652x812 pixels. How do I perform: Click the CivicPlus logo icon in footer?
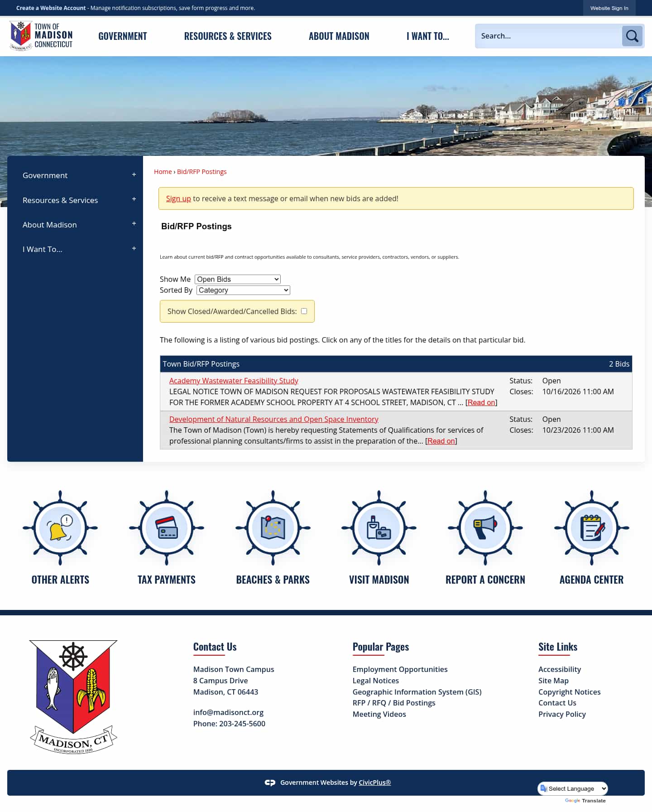tap(270, 783)
